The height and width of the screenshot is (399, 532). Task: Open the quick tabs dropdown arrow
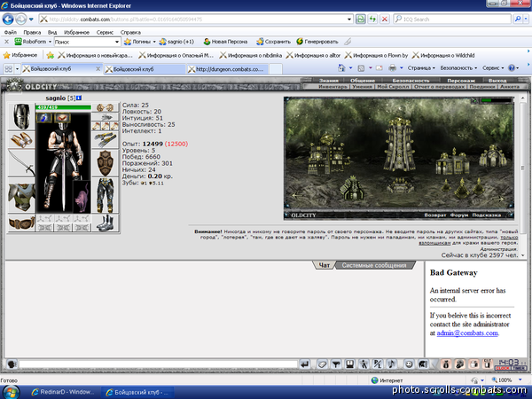(17, 69)
